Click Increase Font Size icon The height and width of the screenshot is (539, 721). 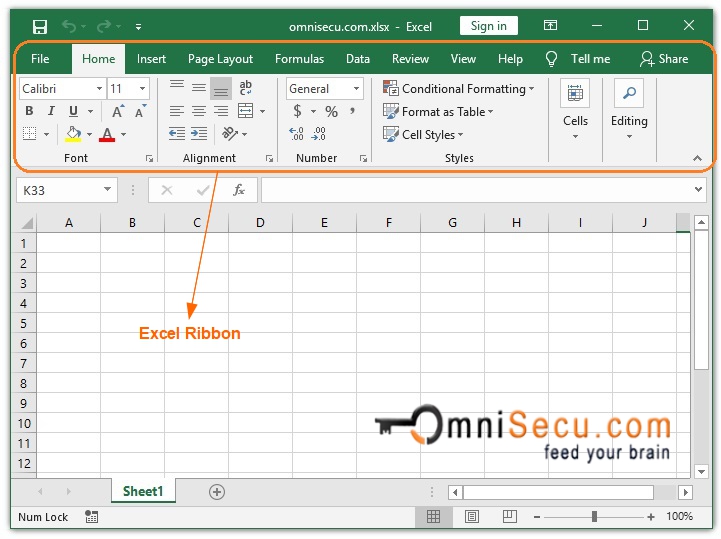[118, 111]
